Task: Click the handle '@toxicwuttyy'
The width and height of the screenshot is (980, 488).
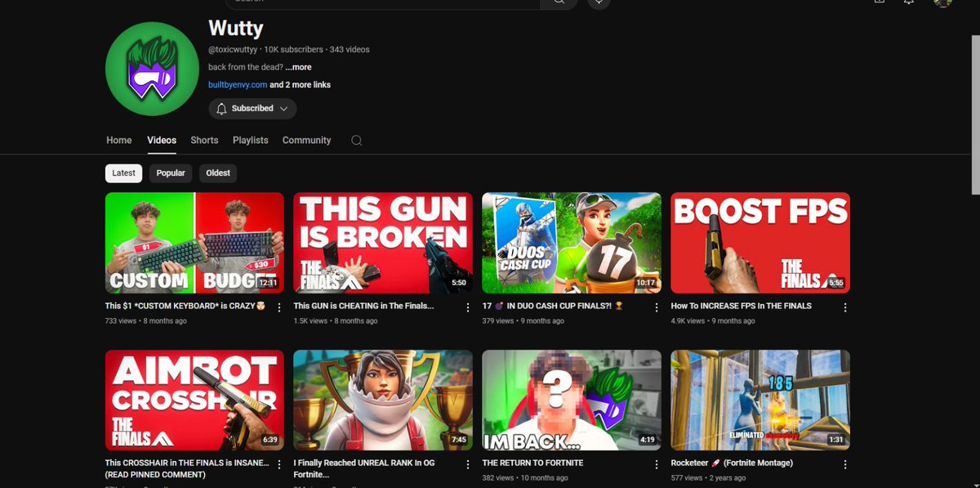Action: (233, 50)
